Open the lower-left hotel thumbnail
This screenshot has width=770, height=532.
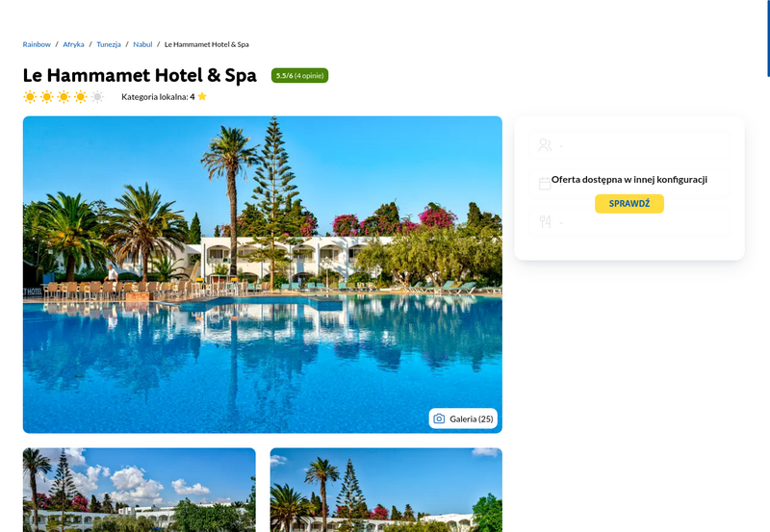tap(139, 490)
